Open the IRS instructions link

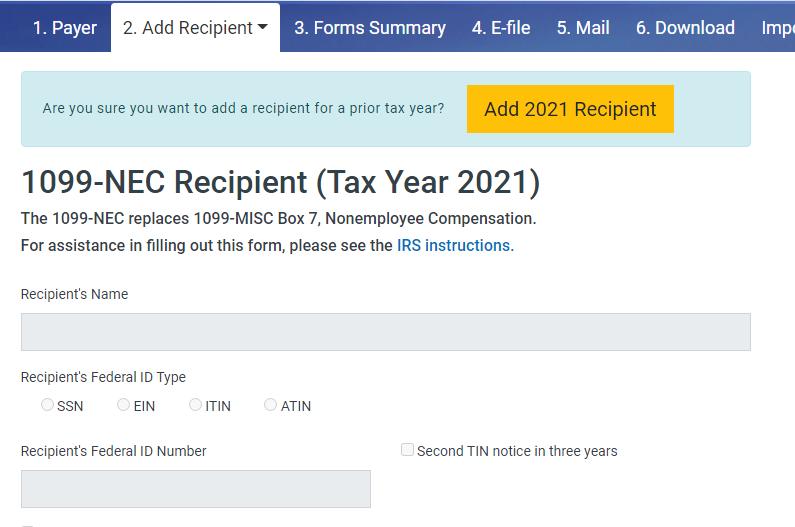click(453, 245)
